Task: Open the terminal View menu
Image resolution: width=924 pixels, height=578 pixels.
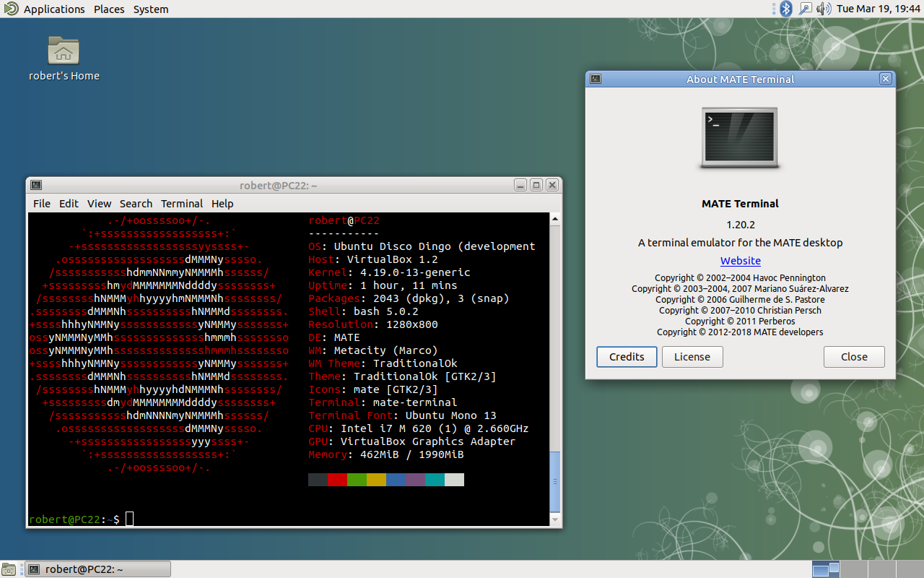Action: click(100, 204)
